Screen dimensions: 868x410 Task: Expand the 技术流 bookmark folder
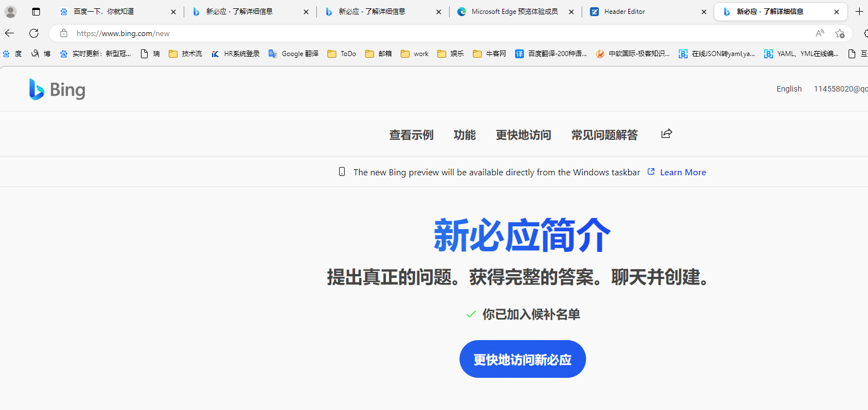pyautogui.click(x=185, y=54)
